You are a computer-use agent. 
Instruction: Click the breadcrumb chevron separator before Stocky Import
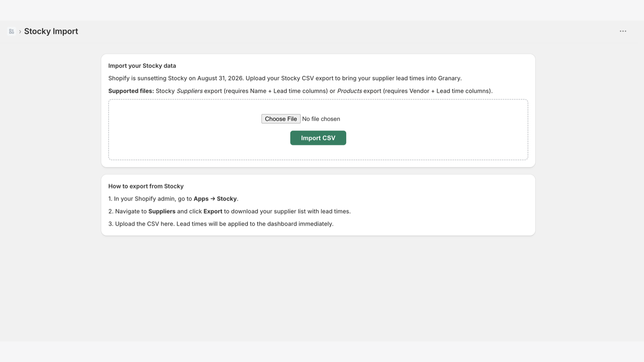[20, 31]
